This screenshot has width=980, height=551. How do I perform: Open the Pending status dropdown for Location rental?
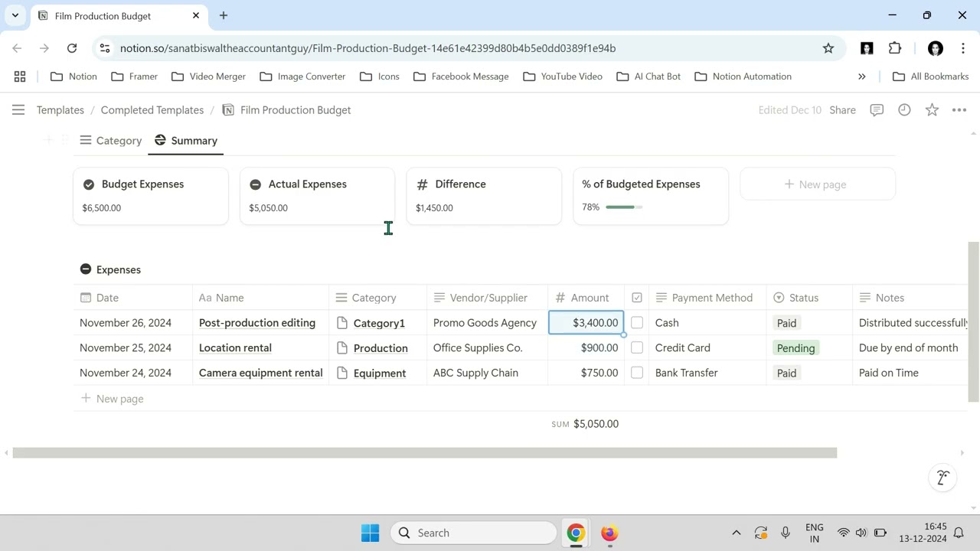point(795,348)
